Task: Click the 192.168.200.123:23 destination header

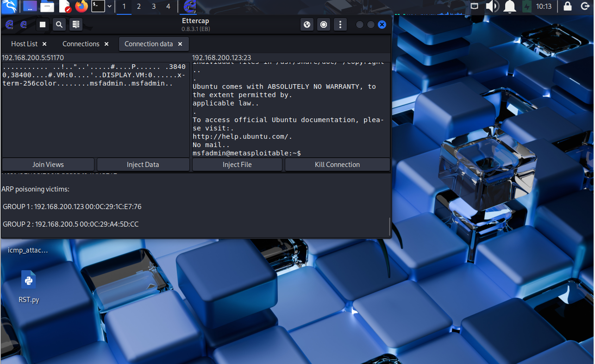Action: click(221, 58)
